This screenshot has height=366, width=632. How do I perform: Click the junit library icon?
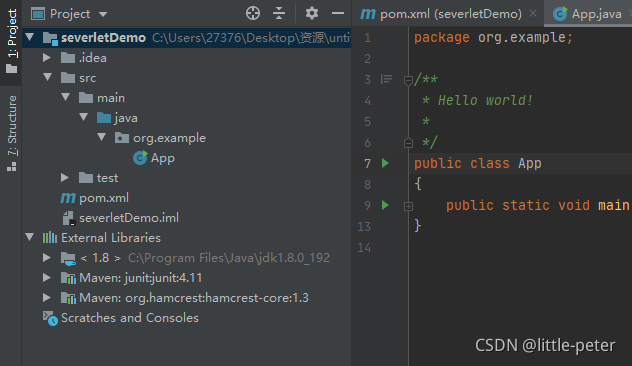pos(68,278)
